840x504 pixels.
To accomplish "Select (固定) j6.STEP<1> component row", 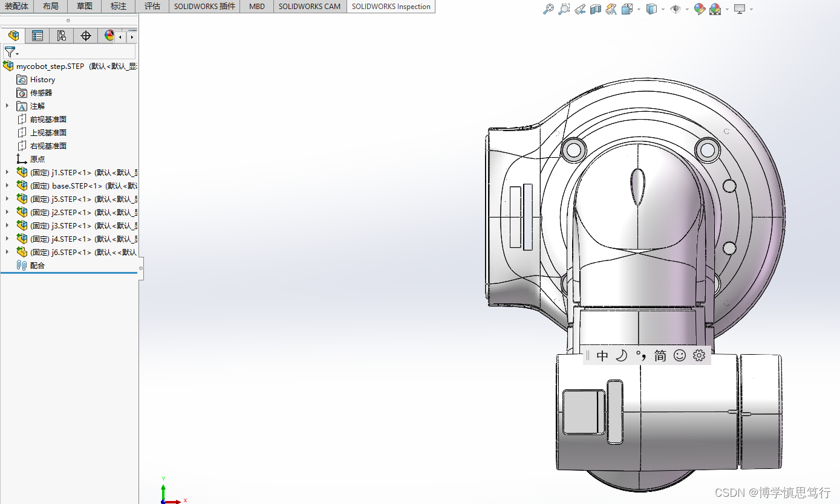I will pyautogui.click(x=77, y=252).
